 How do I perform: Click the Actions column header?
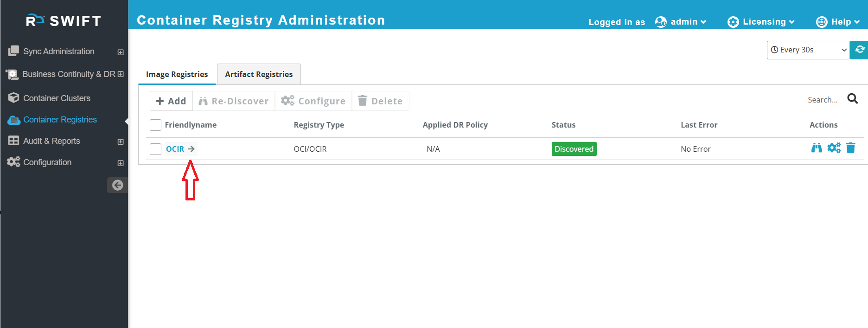click(x=823, y=125)
